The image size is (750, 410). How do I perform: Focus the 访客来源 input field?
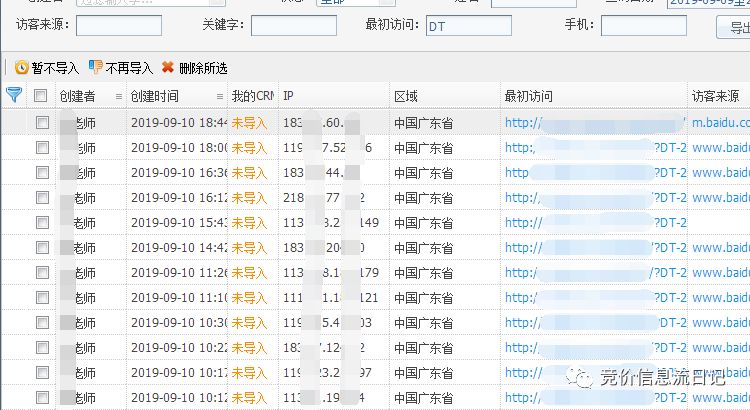pos(119,25)
